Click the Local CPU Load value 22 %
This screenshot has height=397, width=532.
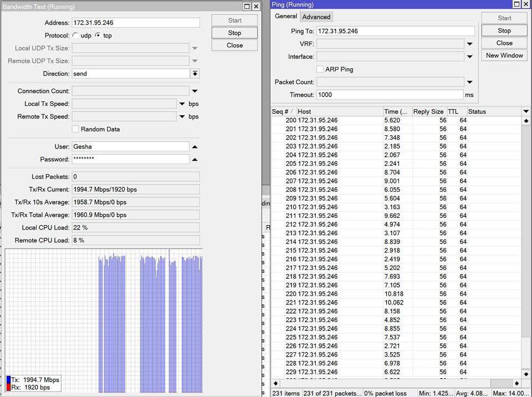click(x=136, y=227)
